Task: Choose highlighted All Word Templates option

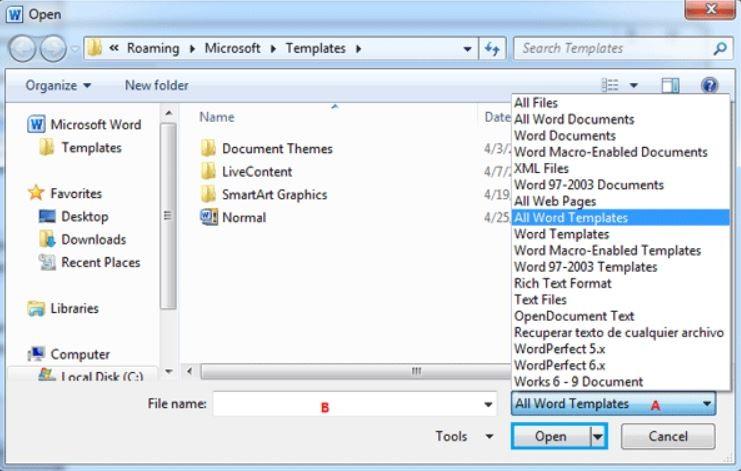Action: click(621, 218)
